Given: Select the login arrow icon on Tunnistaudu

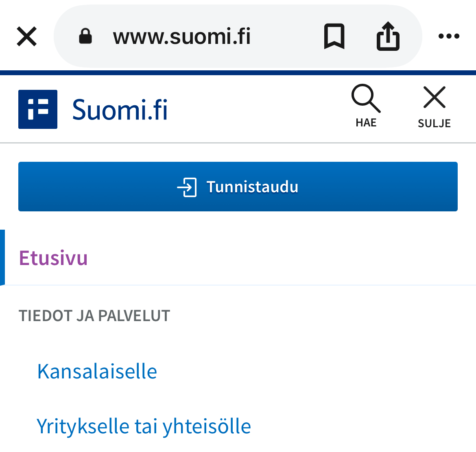Looking at the screenshot, I should pyautogui.click(x=186, y=187).
